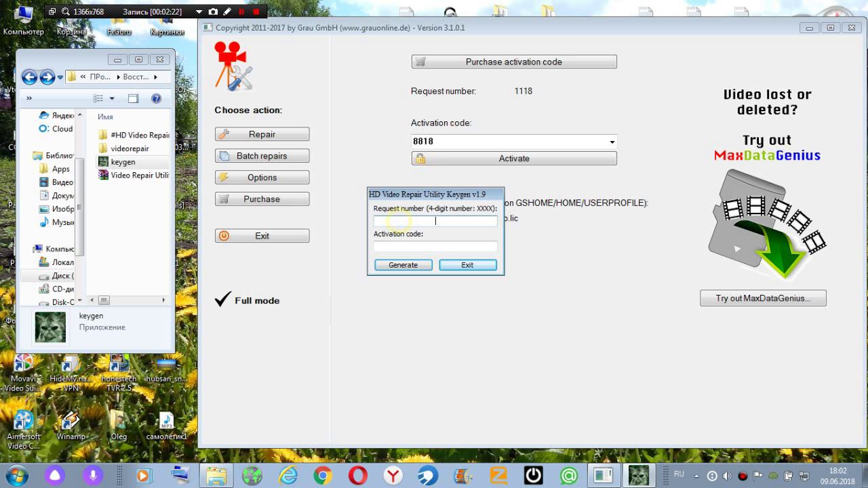Viewport: 868px width, 488px height.
Task: Click the main Exit button with power icon
Action: [262, 236]
